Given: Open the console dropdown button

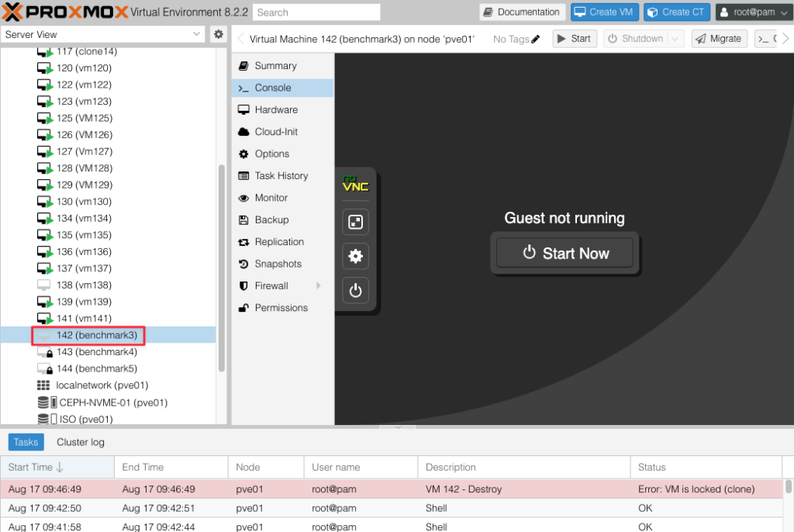Looking at the screenshot, I should (765, 39).
